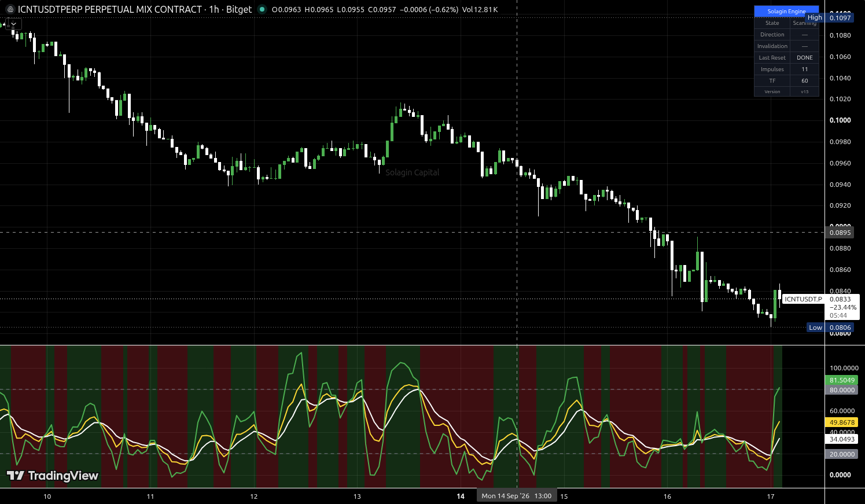Click the ICNTUSDTPERP symbol logo icon
The height and width of the screenshot is (504, 865).
(10, 9)
